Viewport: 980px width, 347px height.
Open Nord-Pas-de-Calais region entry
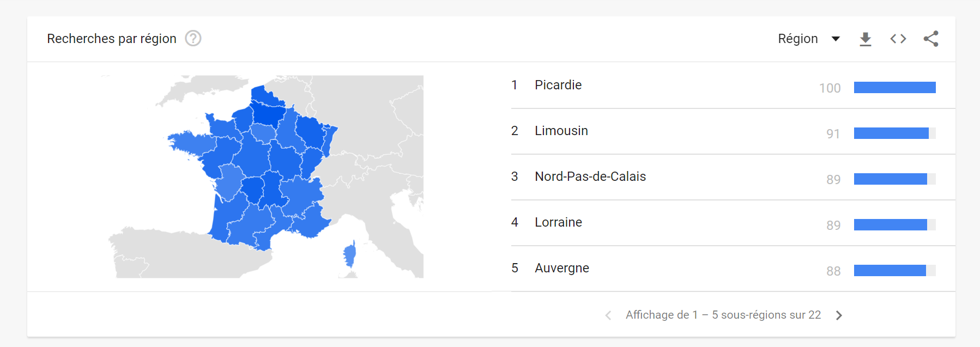click(590, 176)
